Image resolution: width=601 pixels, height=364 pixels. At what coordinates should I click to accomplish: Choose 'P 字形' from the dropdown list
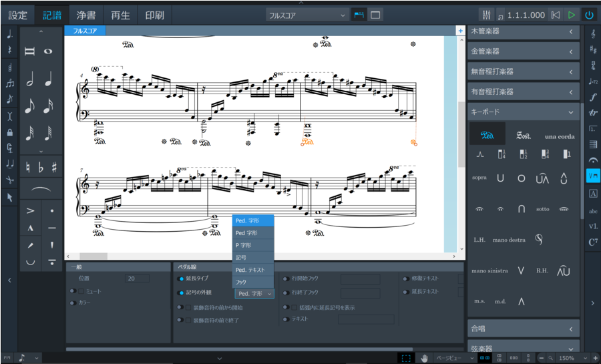(253, 245)
